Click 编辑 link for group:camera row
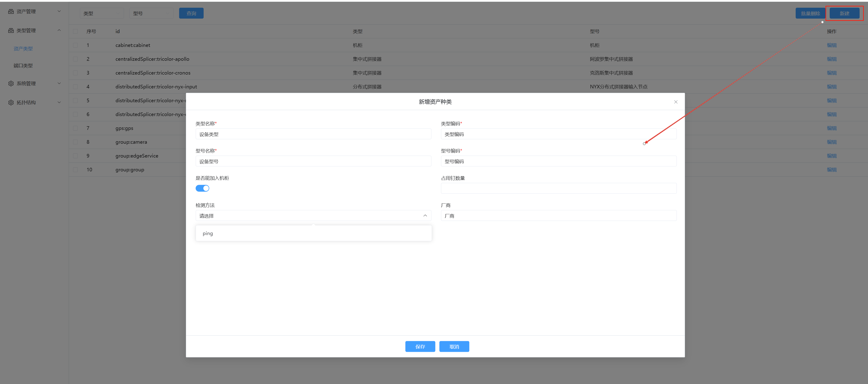Viewport: 868px width, 384px height. pyautogui.click(x=832, y=142)
